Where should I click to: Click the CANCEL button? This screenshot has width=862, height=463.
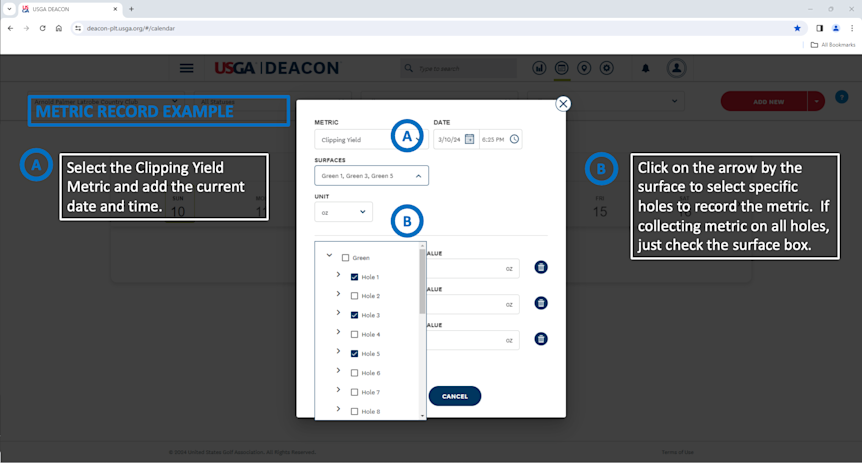pyautogui.click(x=455, y=396)
